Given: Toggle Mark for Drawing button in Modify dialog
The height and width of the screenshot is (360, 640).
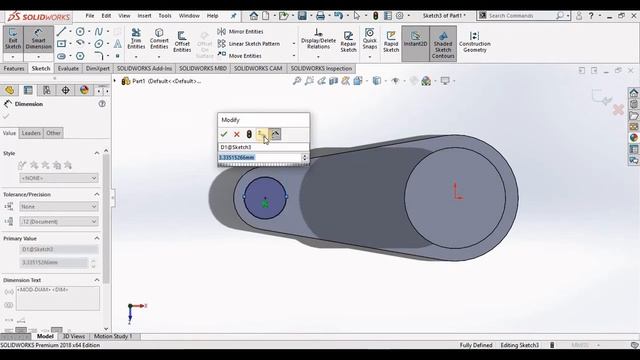Looking at the screenshot, I should (275, 134).
